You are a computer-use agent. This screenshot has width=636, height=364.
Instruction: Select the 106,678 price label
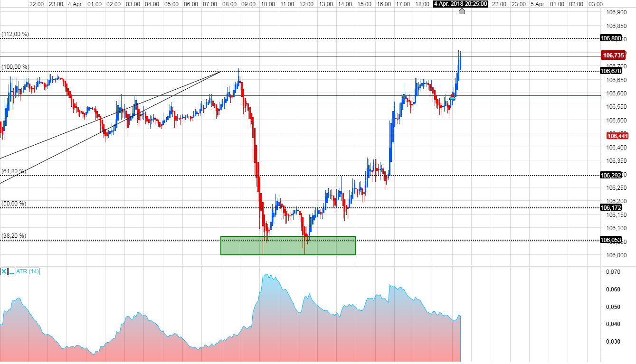pyautogui.click(x=611, y=72)
